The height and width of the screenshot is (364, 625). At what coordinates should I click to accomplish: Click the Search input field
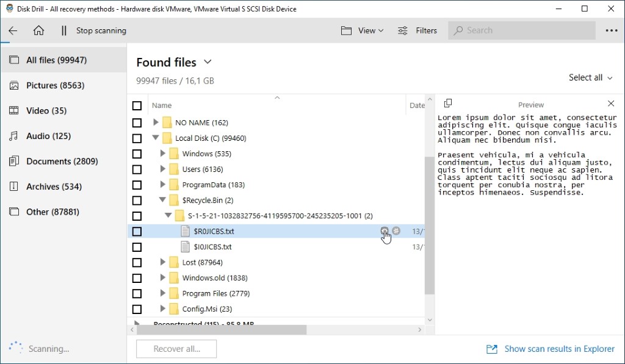click(522, 30)
